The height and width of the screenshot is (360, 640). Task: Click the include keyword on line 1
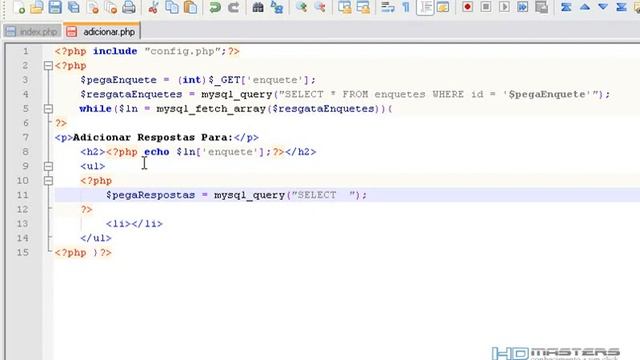coord(115,51)
